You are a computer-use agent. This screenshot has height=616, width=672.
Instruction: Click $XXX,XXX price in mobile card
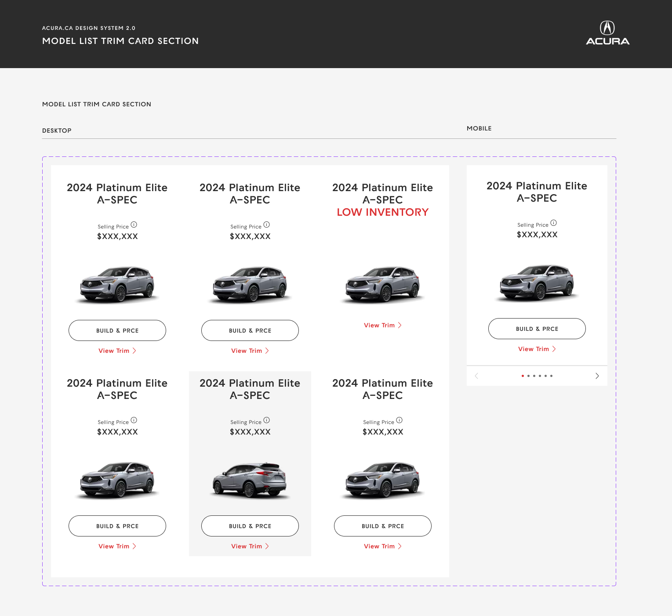537,235
